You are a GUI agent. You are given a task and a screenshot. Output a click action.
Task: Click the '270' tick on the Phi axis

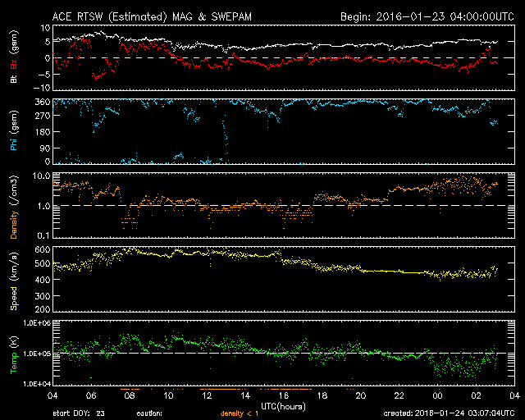click(43, 116)
